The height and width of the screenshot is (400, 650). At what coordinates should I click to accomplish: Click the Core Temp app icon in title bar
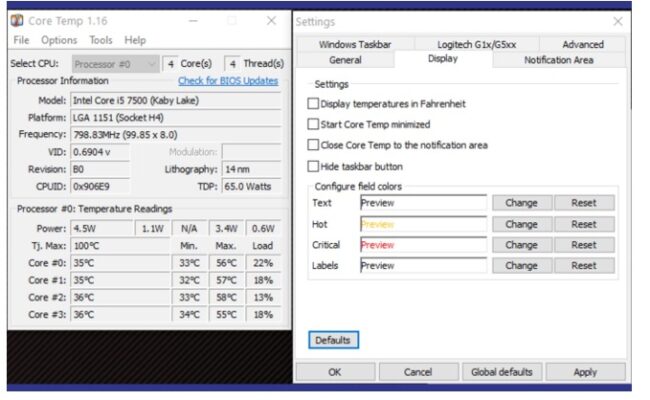[x=17, y=20]
